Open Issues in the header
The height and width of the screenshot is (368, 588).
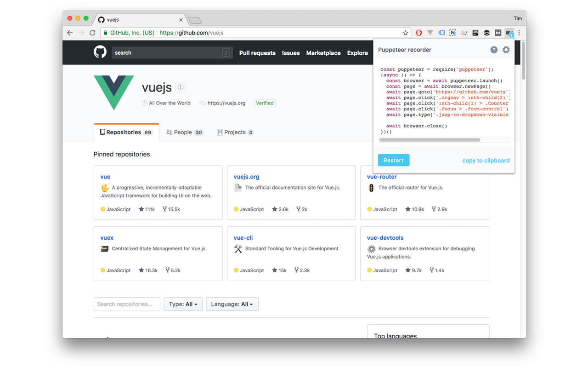pos(291,53)
